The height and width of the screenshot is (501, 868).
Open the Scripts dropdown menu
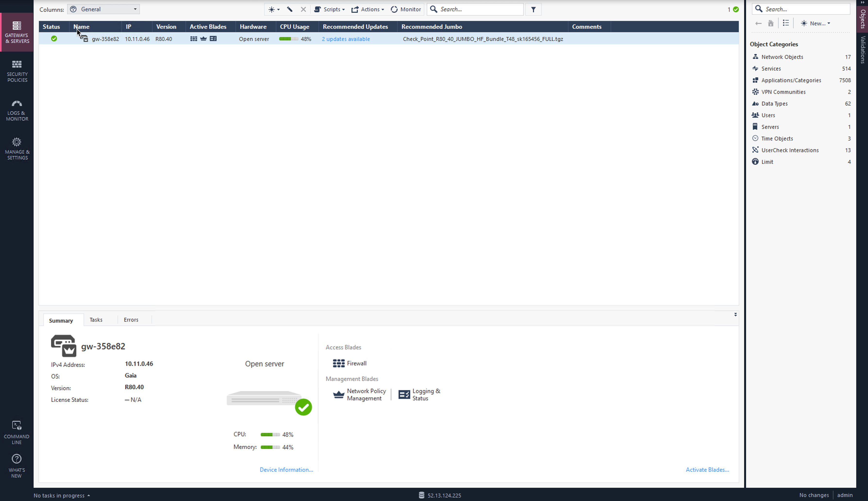point(332,9)
